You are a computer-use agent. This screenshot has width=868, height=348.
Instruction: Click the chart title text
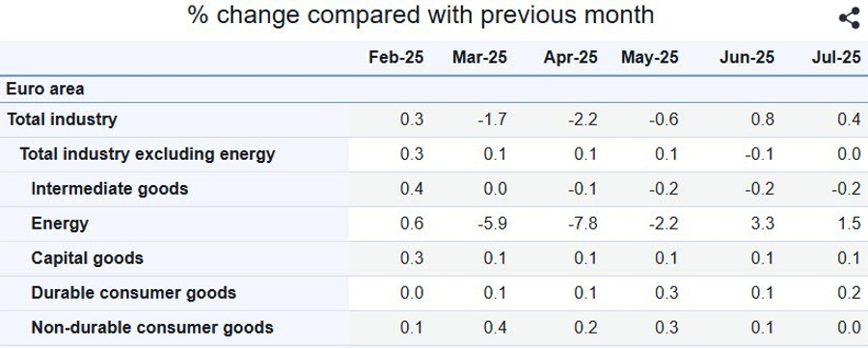pyautogui.click(x=420, y=14)
